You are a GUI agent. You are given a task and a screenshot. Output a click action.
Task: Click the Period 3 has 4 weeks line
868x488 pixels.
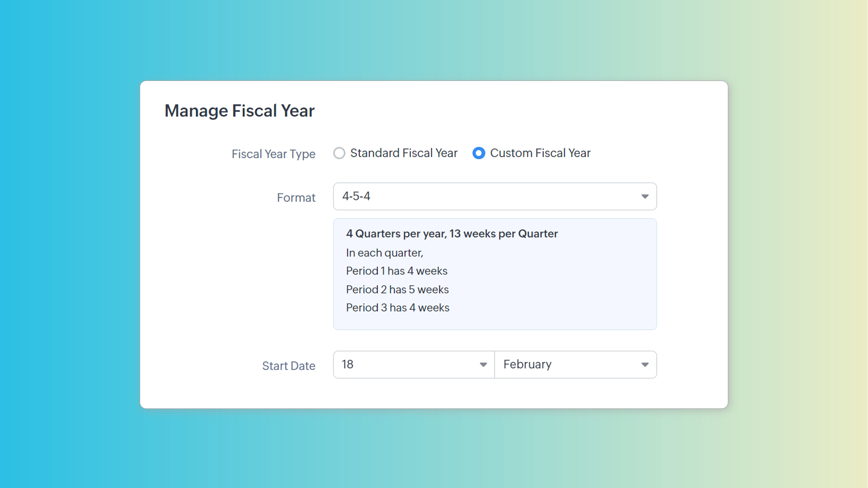[397, 308]
